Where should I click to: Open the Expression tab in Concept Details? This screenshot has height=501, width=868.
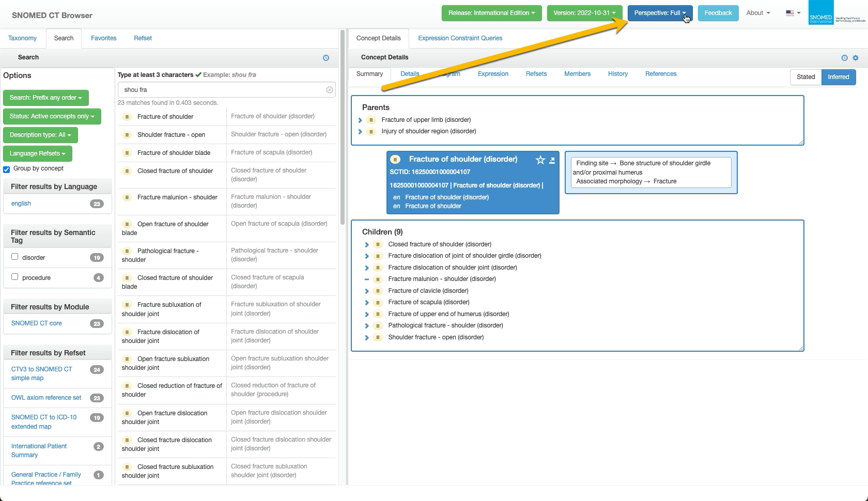tap(493, 74)
